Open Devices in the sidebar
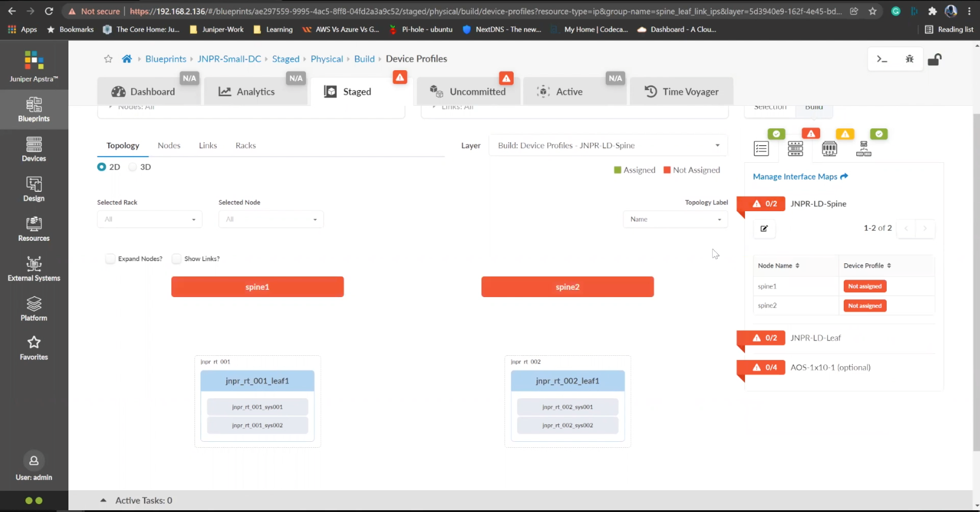This screenshot has width=980, height=512. (34, 149)
